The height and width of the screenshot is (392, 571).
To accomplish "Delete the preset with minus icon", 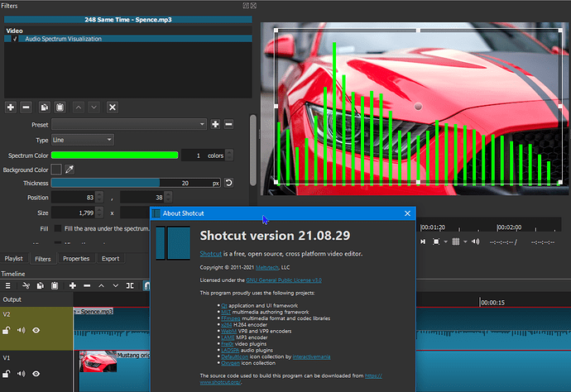I will pyautogui.click(x=228, y=124).
